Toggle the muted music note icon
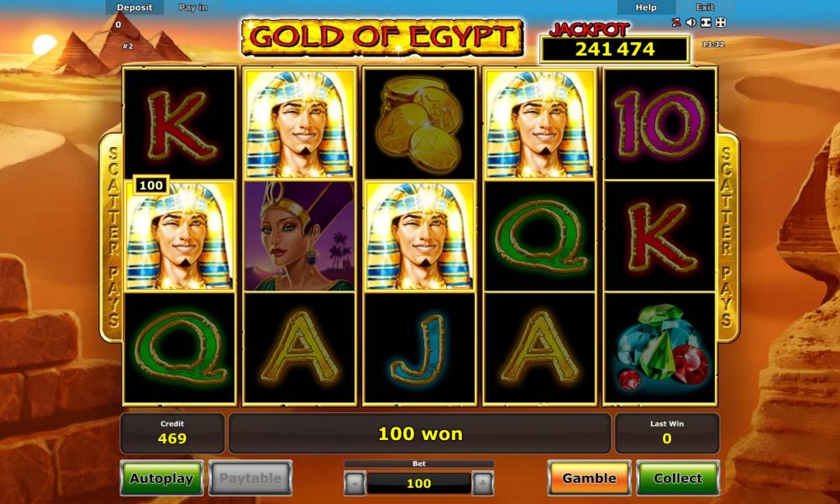 point(676,23)
